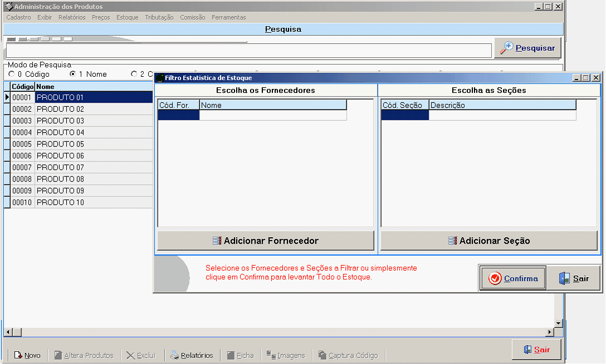Image resolution: width=606 pixels, height=364 pixels.
Task: Click the Pesquisar magnifier search button
Action: point(527,48)
